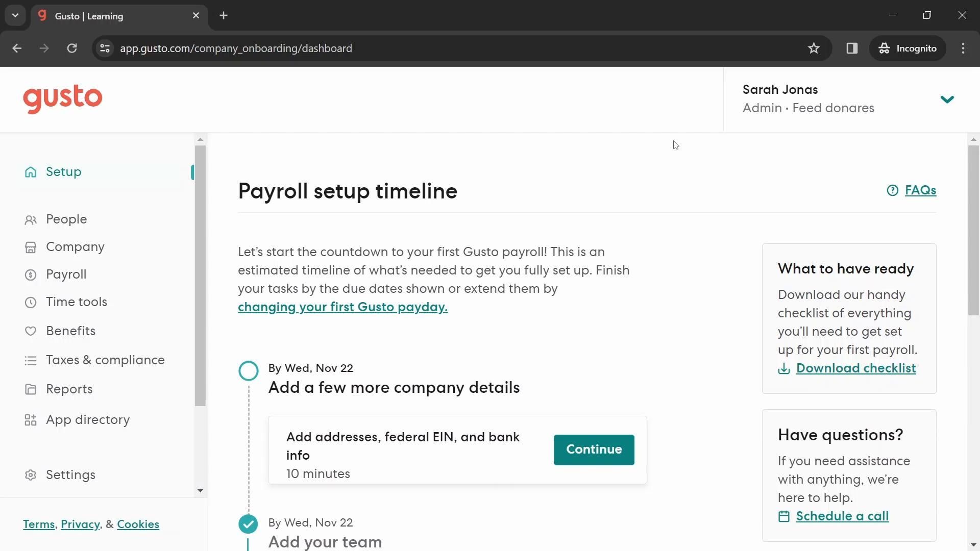Click the completed Add your team checkmark
The width and height of the screenshot is (980, 551).
tap(249, 524)
